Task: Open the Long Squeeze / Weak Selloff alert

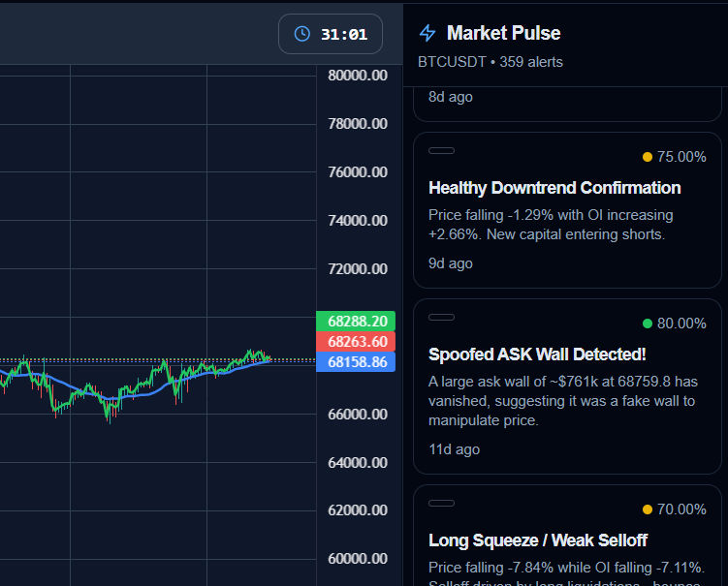Action: (x=567, y=536)
